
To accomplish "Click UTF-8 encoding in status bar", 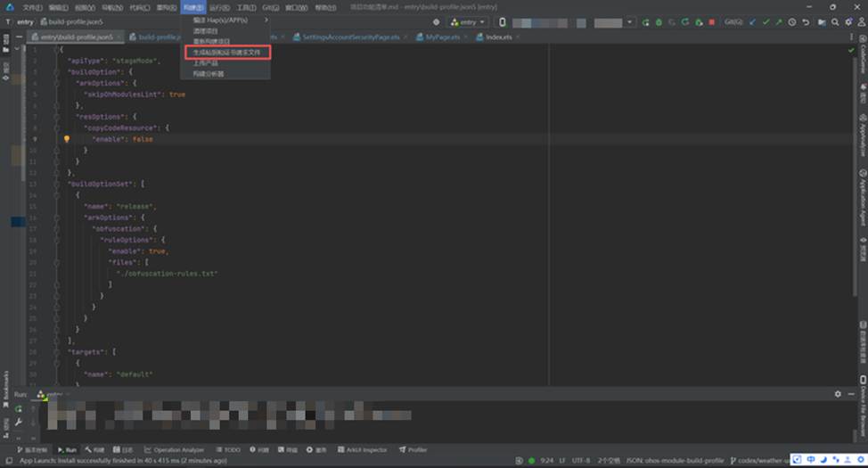I will coord(581,461).
